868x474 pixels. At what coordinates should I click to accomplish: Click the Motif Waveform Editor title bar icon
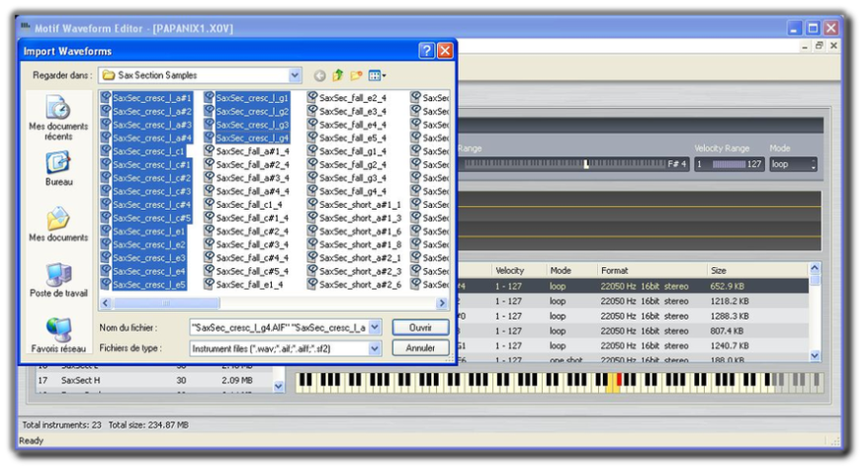(26, 27)
